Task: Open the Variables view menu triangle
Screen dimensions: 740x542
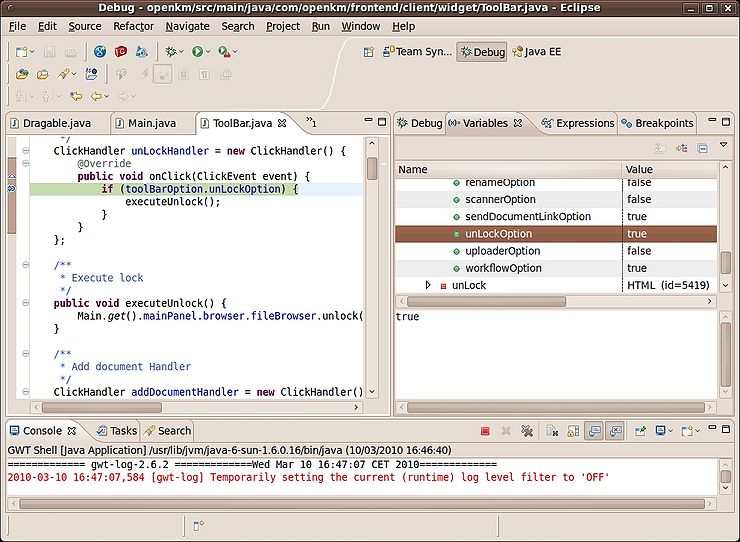Action: pos(723,144)
